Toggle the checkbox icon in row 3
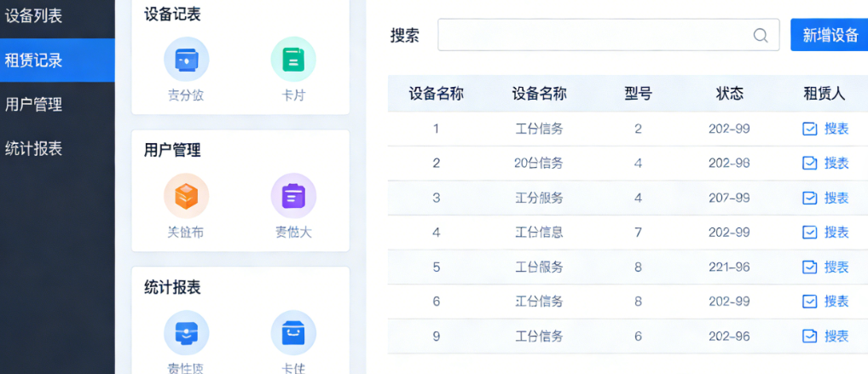Viewport: 868px width, 374px height. pos(810,198)
